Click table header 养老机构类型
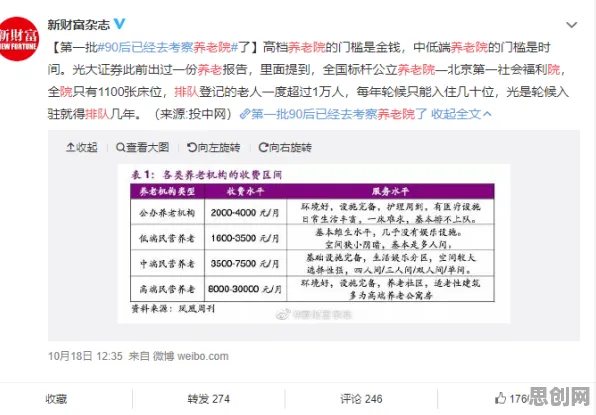This screenshot has height=415, width=596. (x=167, y=192)
